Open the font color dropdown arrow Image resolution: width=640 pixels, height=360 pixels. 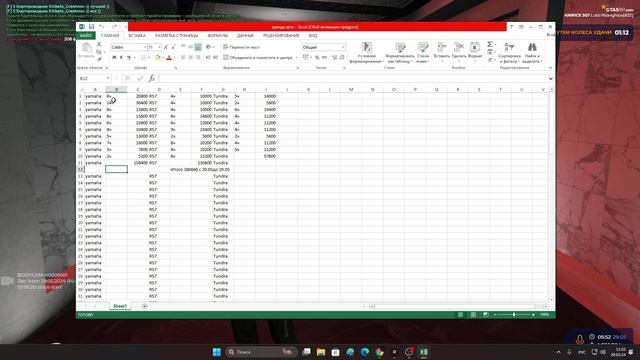tap(174, 58)
